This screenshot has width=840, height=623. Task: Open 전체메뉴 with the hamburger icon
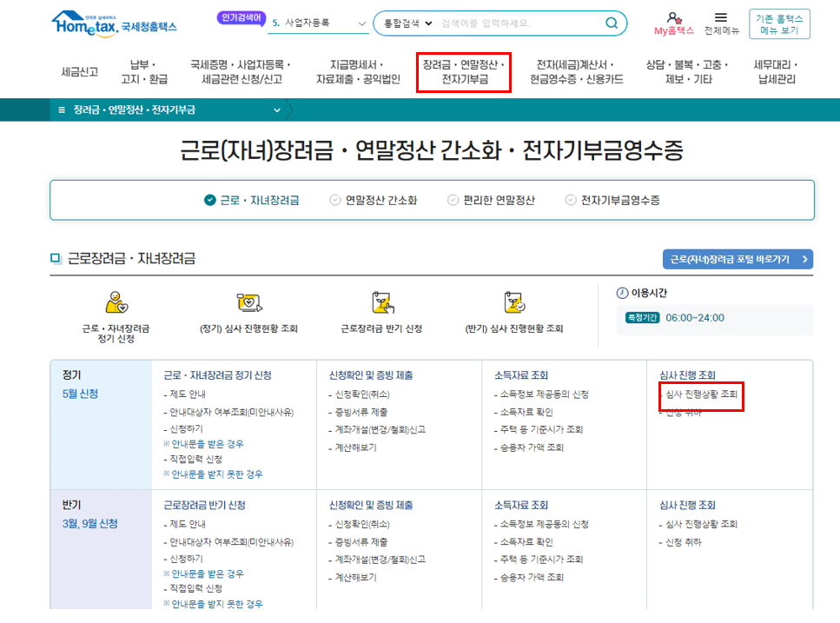click(721, 21)
